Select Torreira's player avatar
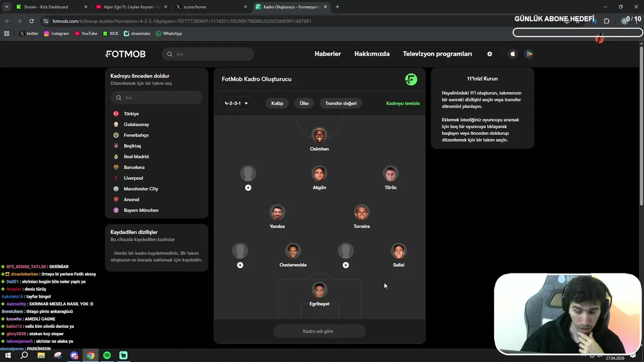The width and height of the screenshot is (644, 362). point(362,213)
